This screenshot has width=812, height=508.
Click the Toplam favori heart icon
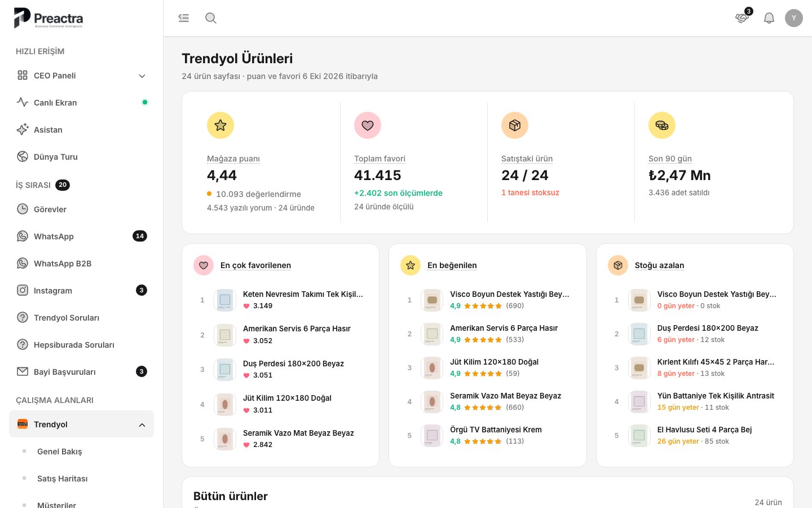pos(368,125)
